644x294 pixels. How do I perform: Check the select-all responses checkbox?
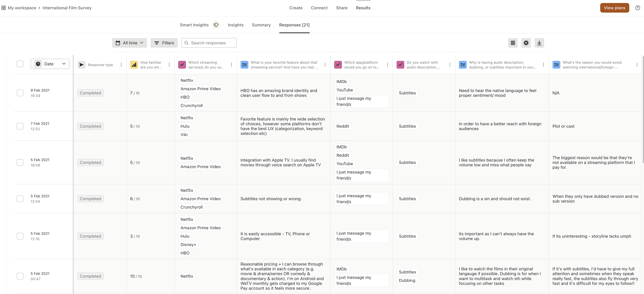[20, 64]
